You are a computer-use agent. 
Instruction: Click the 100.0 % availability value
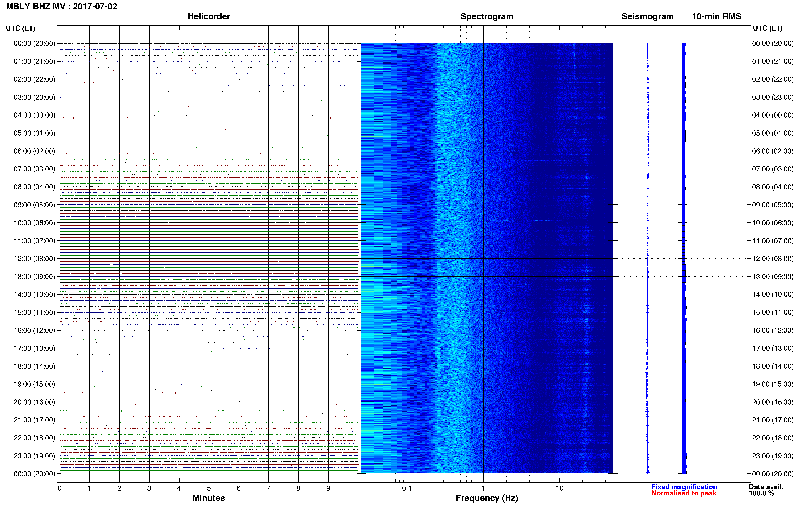[761, 493]
